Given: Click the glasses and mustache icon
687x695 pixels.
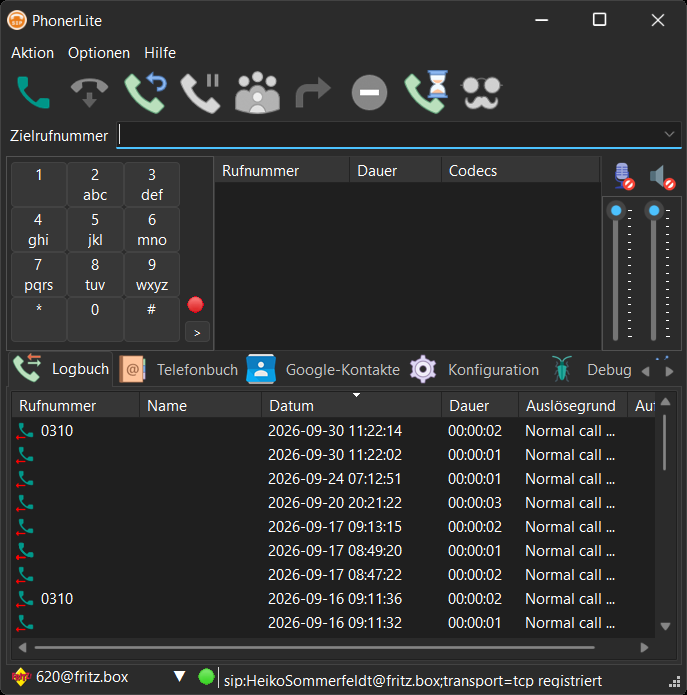Looking at the screenshot, I should tap(481, 92).
